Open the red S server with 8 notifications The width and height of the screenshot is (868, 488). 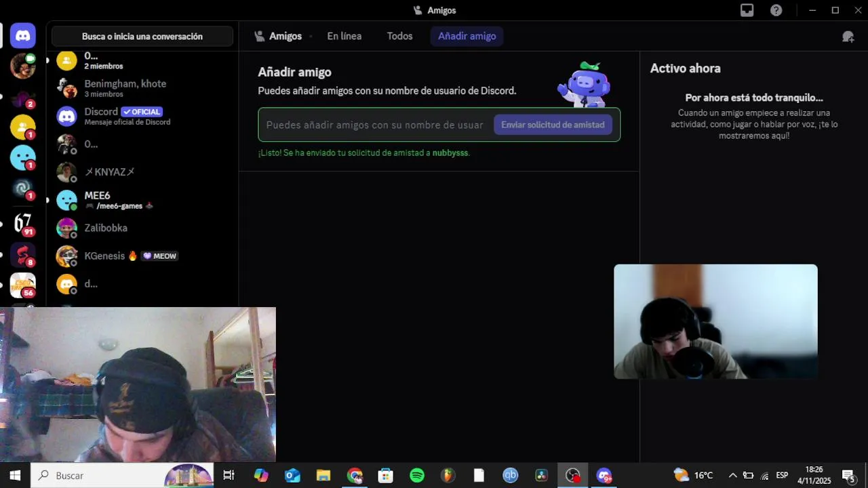(x=23, y=254)
